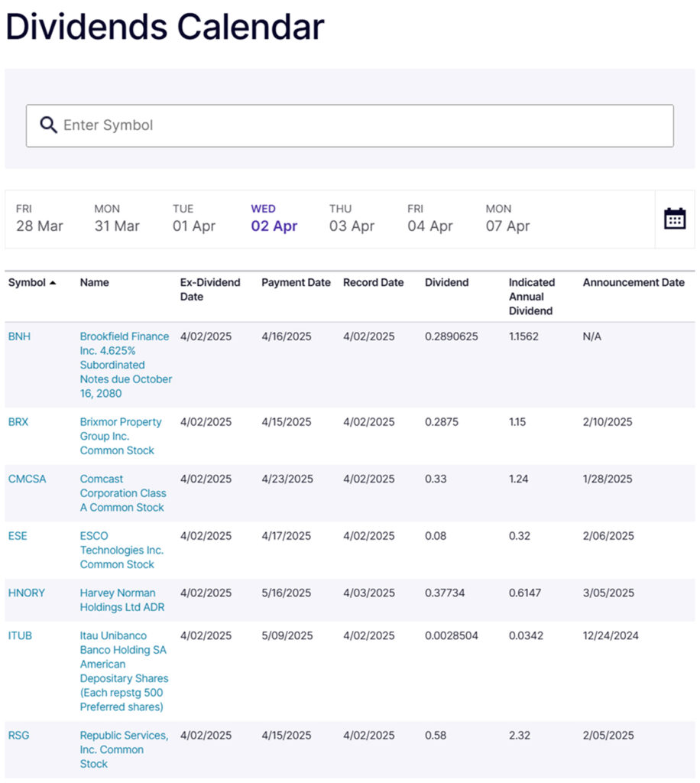The height and width of the screenshot is (783, 700).
Task: Open the HNORY symbol link
Action: tap(27, 593)
